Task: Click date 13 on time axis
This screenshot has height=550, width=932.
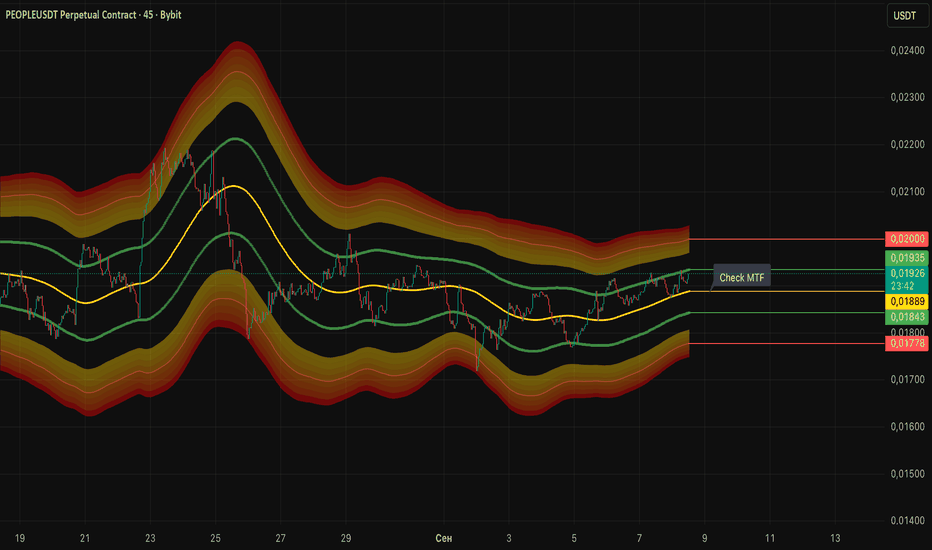Action: pos(835,538)
